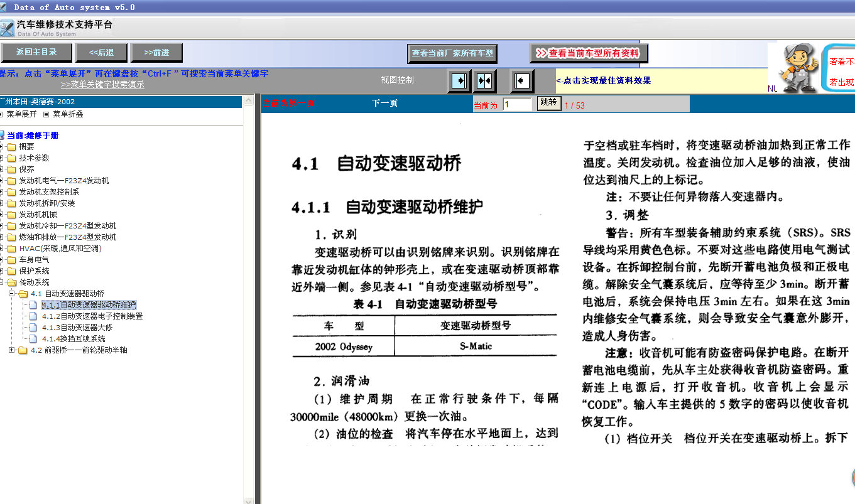Click the <-点击实现最佳资料效果 hint text
855x504 pixels.
[604, 80]
